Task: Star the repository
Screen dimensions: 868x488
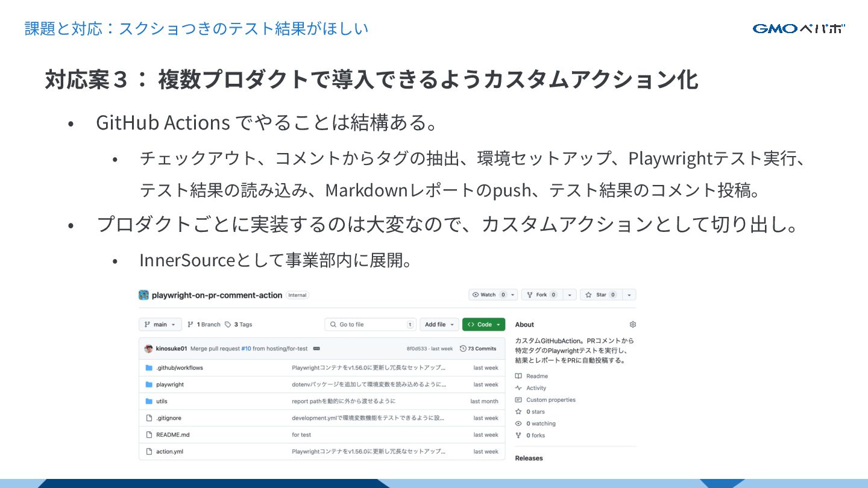Action: click(600, 295)
